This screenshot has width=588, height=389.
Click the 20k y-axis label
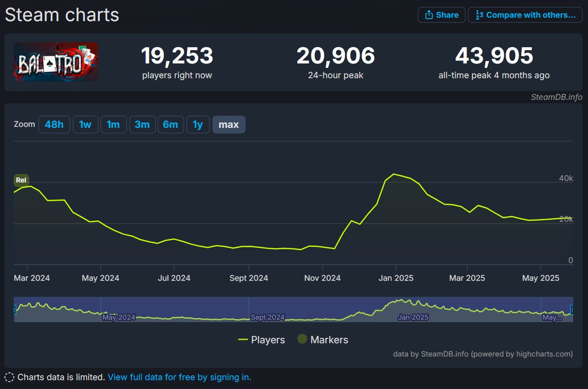click(x=566, y=219)
